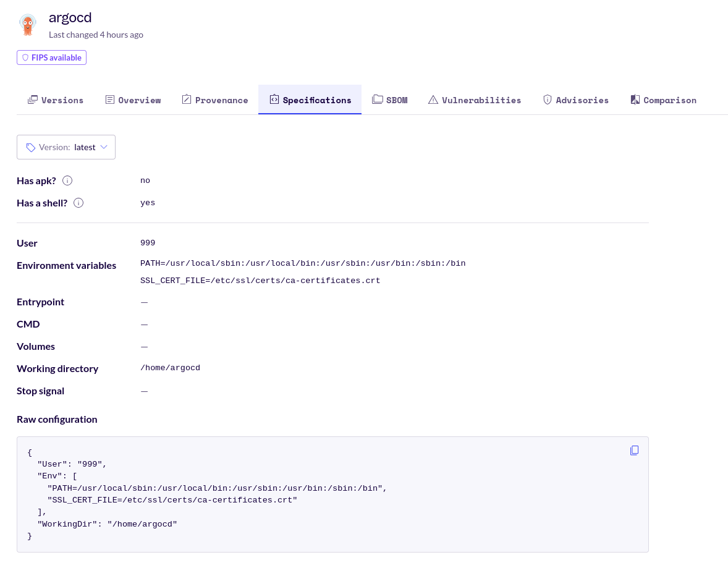
Task: Switch to the Specifications tab
Action: (x=310, y=99)
